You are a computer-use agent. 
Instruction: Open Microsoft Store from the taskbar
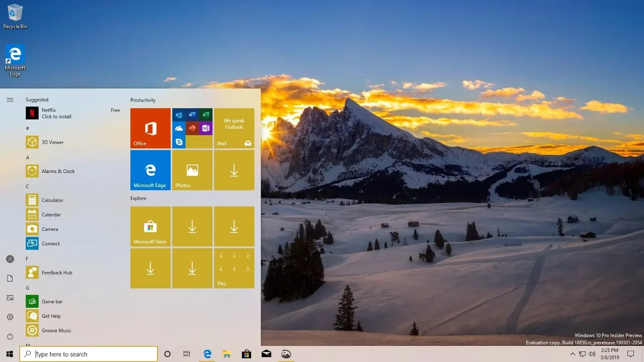(247, 354)
